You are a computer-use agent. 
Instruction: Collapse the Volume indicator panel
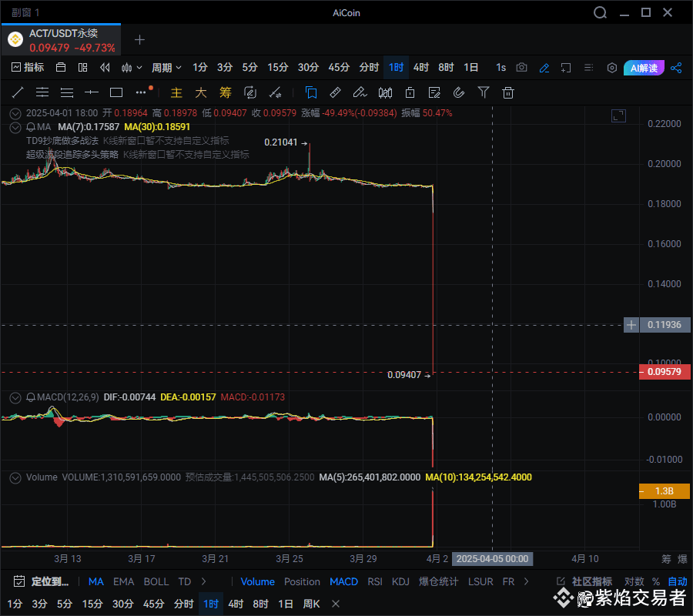(x=15, y=477)
